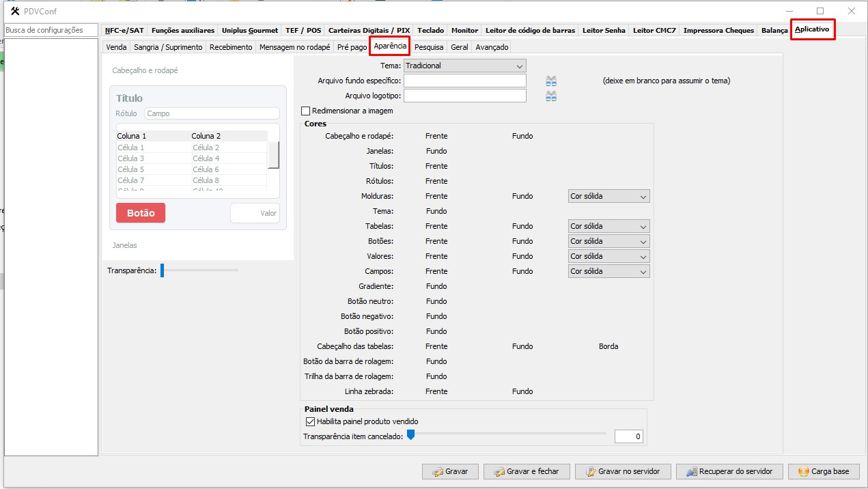Screen dimensions: 868x489
Task: Click the transparency value field showing 0
Action: (628, 436)
